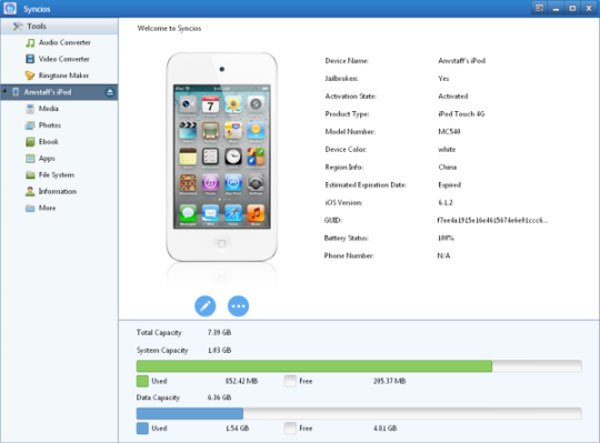Open the Information section
Viewport: 600px width, 443px height.
51,191
